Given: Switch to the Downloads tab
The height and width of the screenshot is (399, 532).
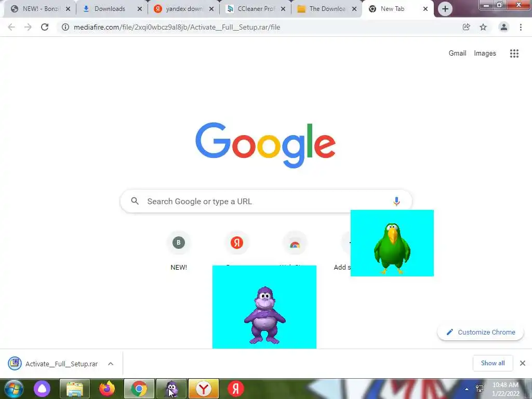Looking at the screenshot, I should 111,9.
